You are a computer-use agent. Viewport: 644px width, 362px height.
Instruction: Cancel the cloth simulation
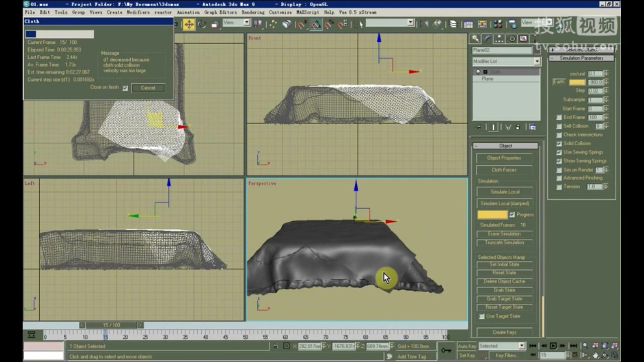148,88
